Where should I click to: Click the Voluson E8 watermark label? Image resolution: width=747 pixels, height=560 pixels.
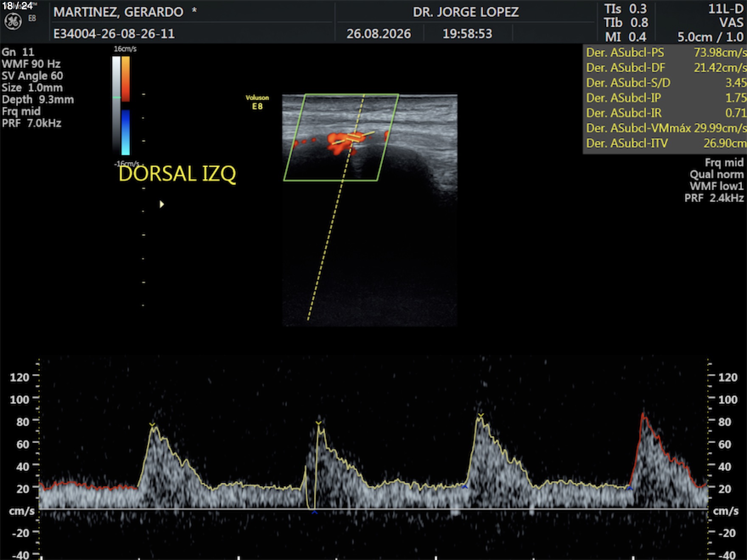point(257,102)
